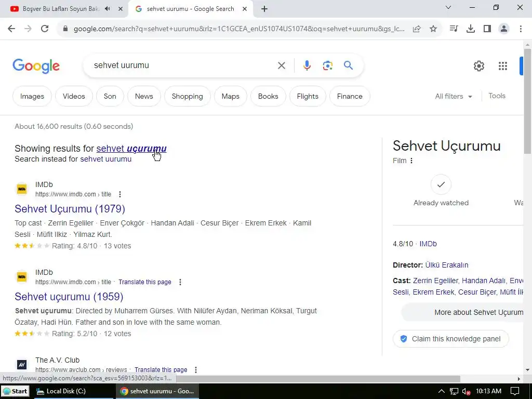This screenshot has height=399, width=532.
Task: Open the taskbar volume icon
Action: click(466, 392)
